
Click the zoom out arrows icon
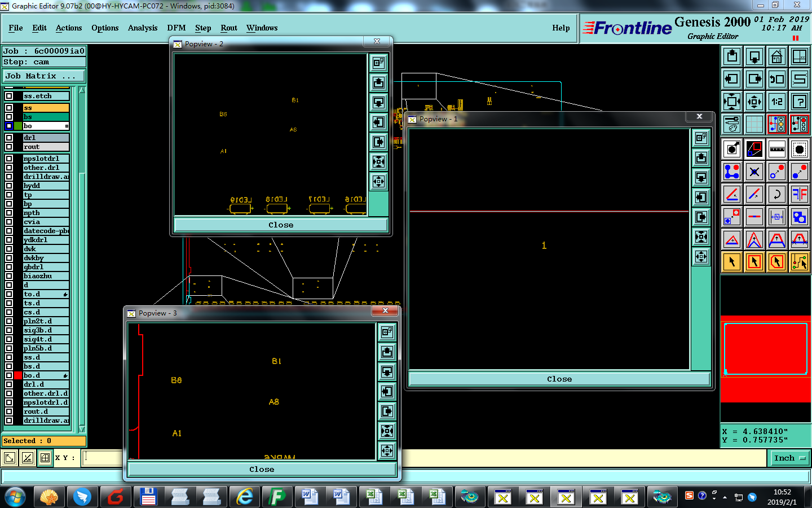[754, 102]
